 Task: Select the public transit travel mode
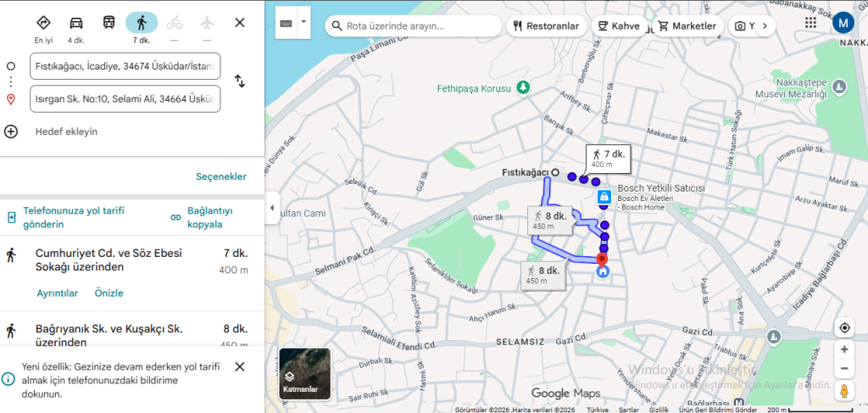point(109,23)
